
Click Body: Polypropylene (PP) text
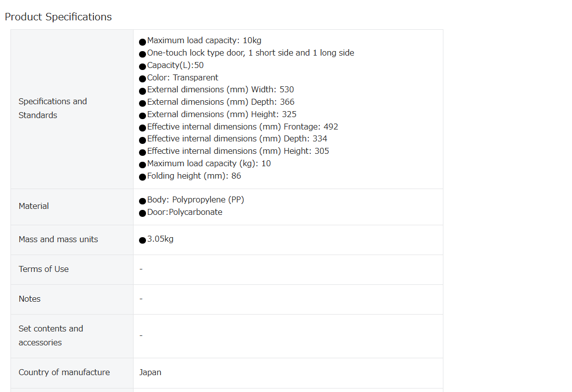click(x=196, y=200)
